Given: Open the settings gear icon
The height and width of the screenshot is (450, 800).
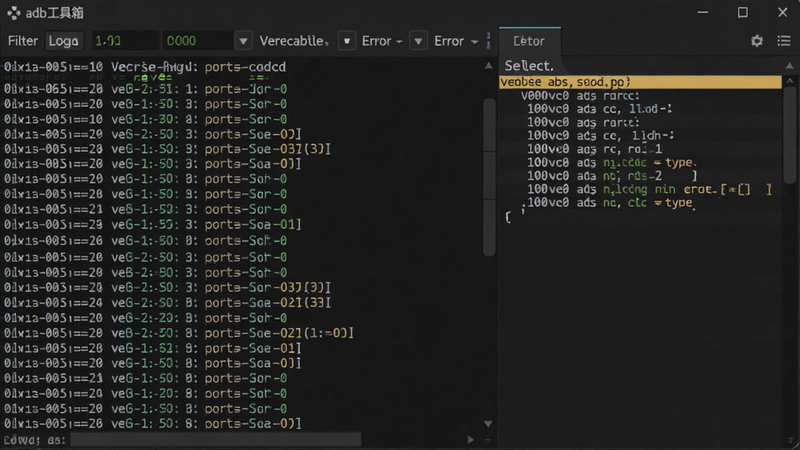Looking at the screenshot, I should (757, 41).
